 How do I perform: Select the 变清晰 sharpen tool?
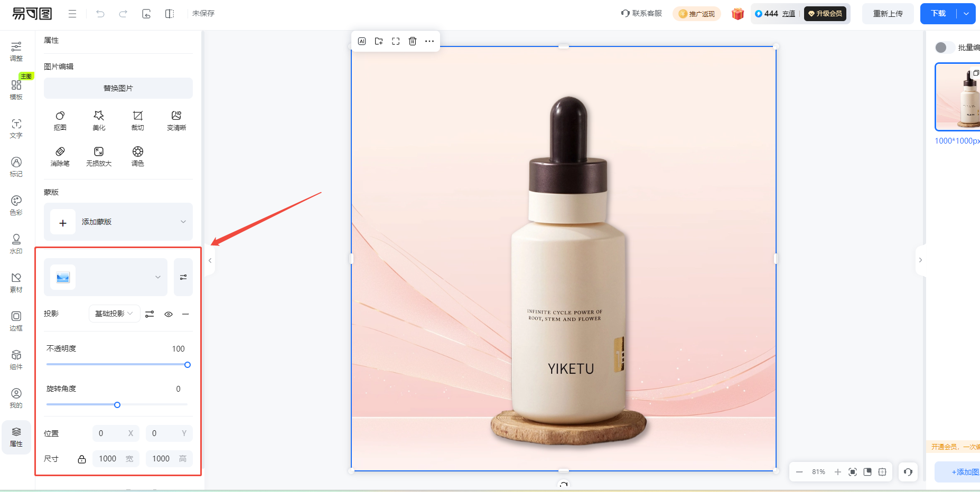coord(176,120)
